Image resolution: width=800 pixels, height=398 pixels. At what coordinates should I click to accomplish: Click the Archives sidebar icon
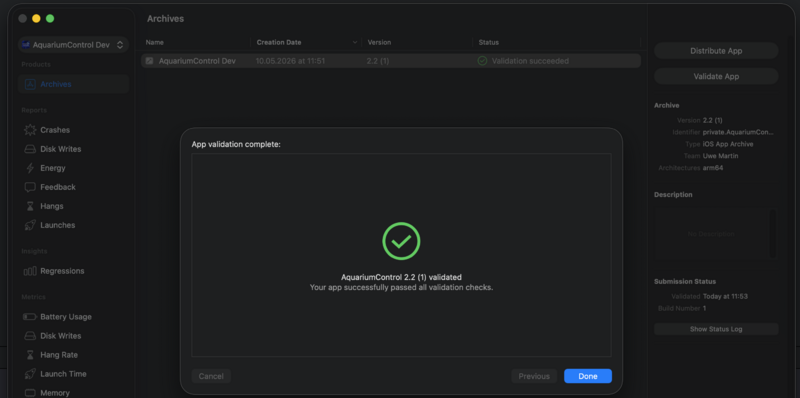30,84
